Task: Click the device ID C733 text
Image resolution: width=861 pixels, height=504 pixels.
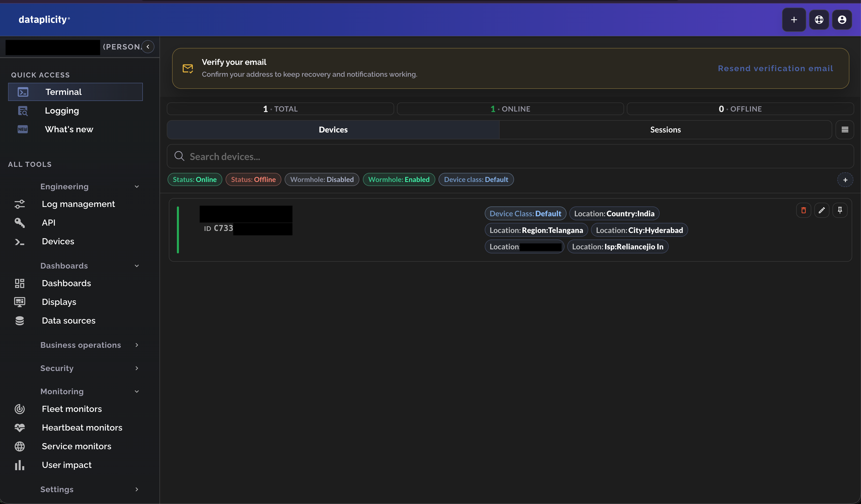Action: tap(219, 228)
